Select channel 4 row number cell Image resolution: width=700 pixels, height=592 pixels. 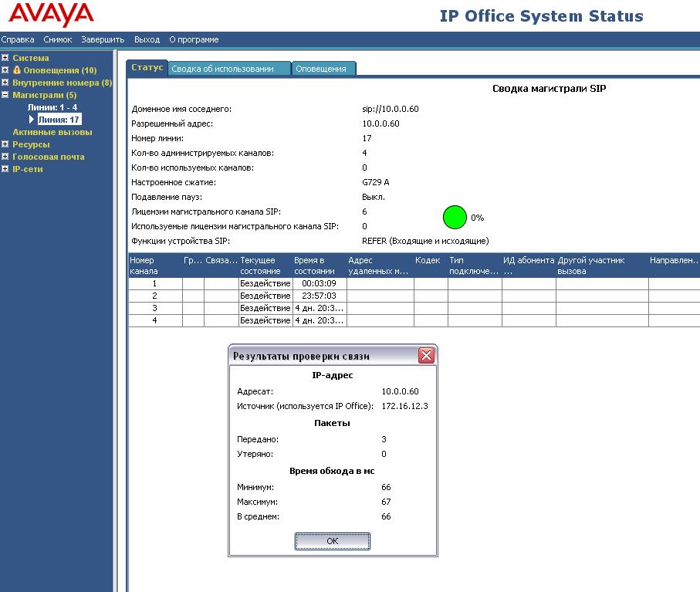coord(155,320)
